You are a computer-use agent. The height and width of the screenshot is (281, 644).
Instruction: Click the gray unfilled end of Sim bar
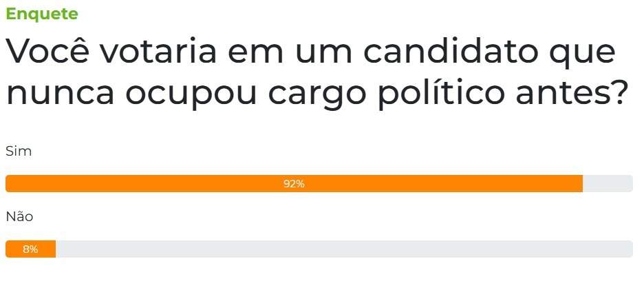click(x=608, y=184)
